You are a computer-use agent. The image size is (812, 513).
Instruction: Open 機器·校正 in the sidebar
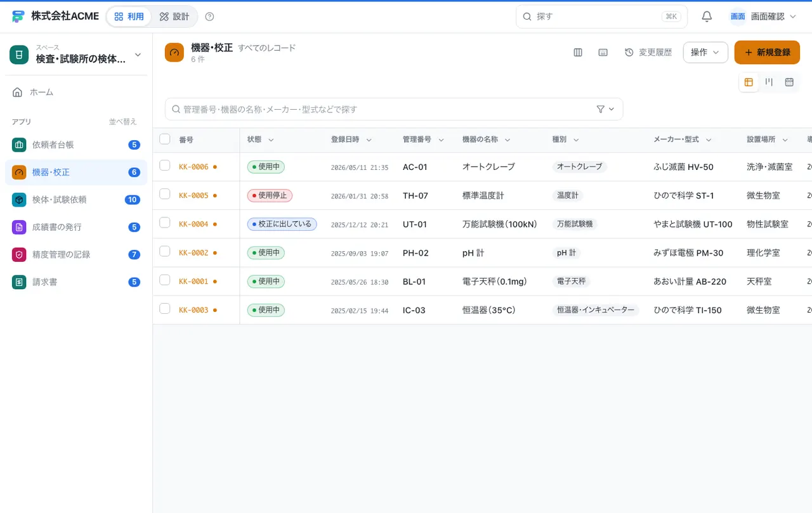pyautogui.click(x=76, y=172)
